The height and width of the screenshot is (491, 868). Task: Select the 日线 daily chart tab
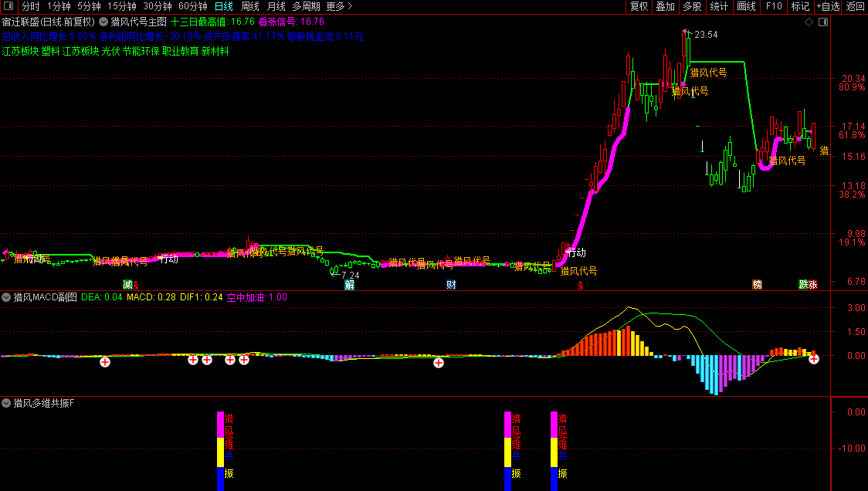[x=224, y=6]
